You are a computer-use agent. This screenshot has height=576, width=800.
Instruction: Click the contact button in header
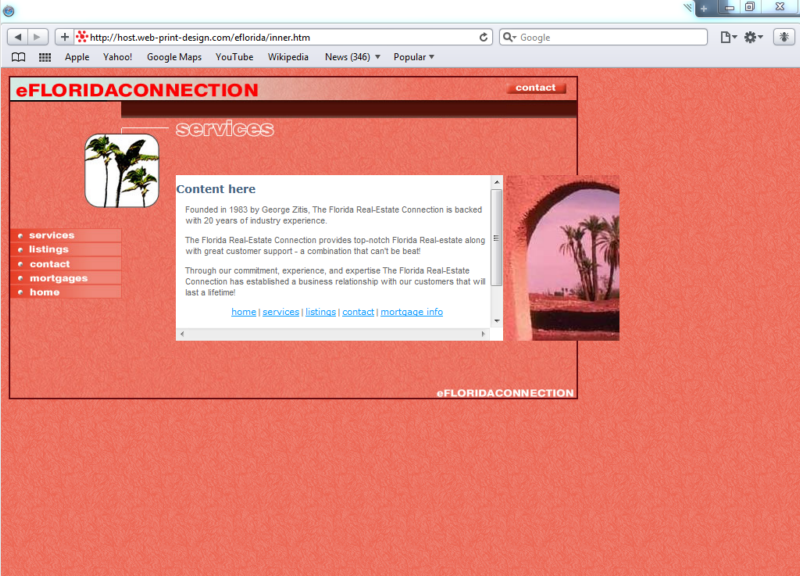pos(536,88)
